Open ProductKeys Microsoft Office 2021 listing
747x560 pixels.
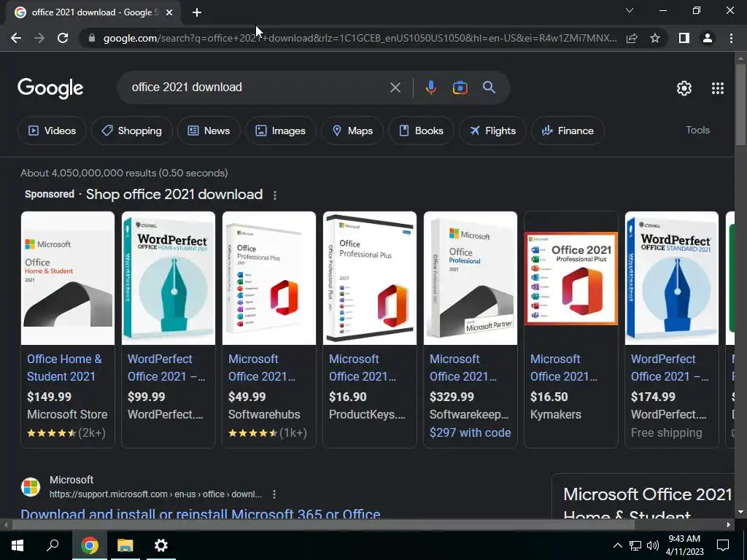363,367
